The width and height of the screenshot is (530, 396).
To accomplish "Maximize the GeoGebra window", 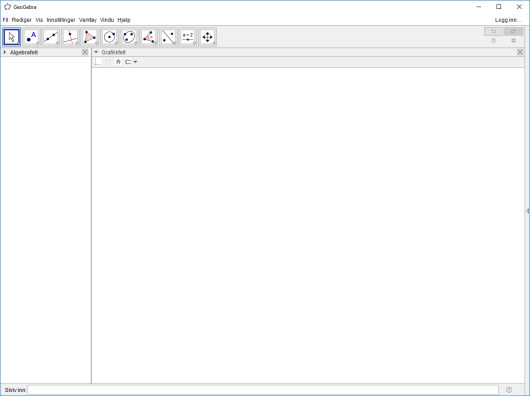I will [x=499, y=7].
